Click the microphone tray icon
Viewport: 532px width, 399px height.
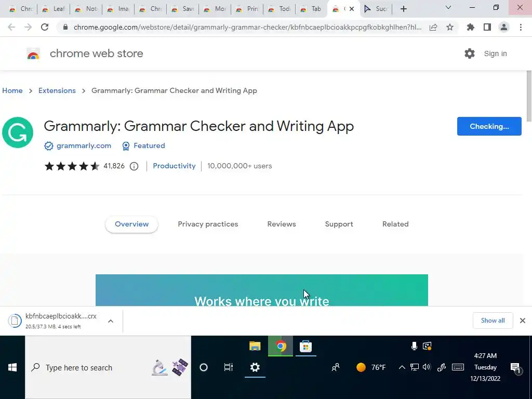414,345
